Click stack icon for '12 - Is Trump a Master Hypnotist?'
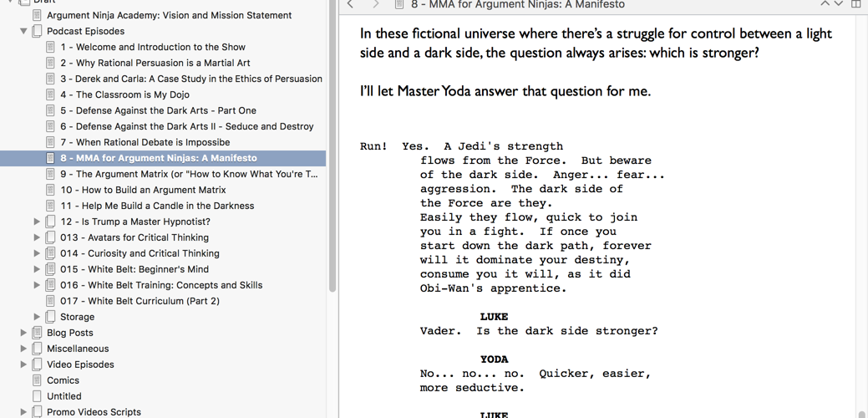 click(51, 222)
